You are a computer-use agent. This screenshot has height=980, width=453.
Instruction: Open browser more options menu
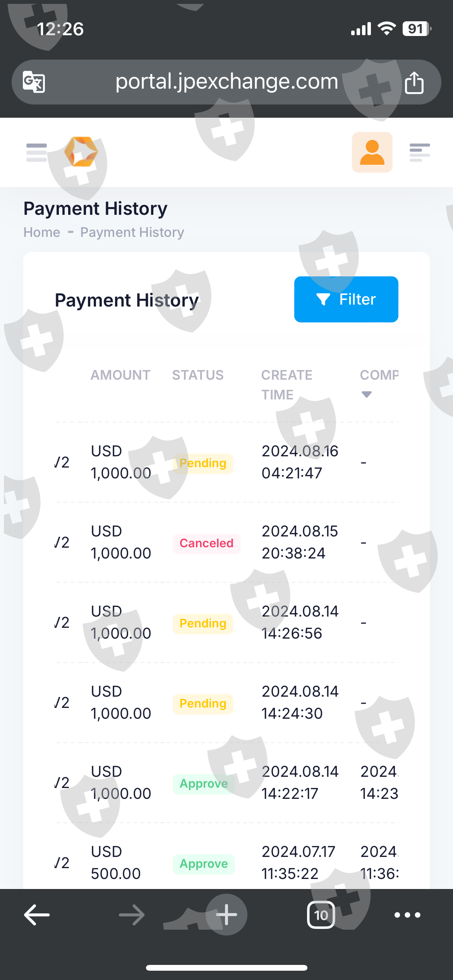tap(407, 915)
